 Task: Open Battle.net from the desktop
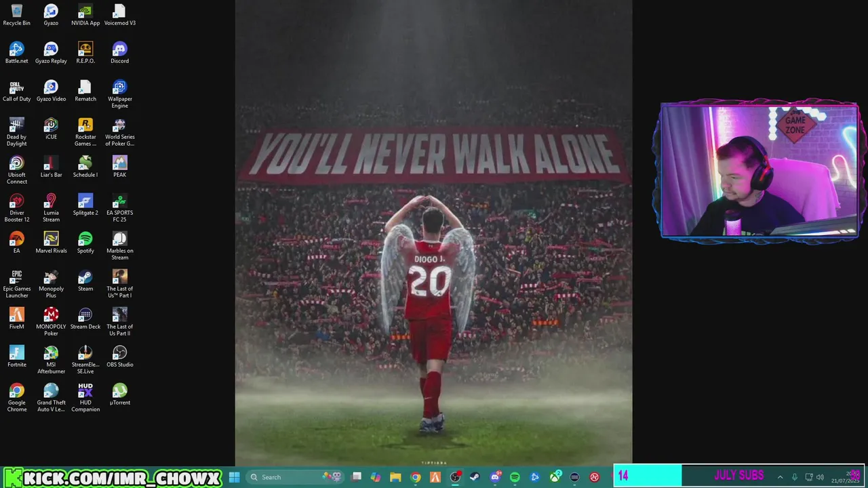point(17,53)
